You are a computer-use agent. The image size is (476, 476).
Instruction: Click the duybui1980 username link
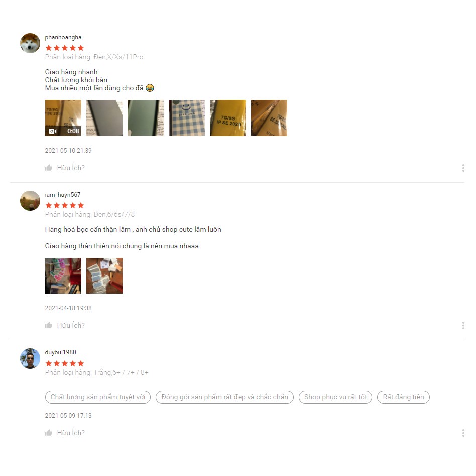point(60,352)
